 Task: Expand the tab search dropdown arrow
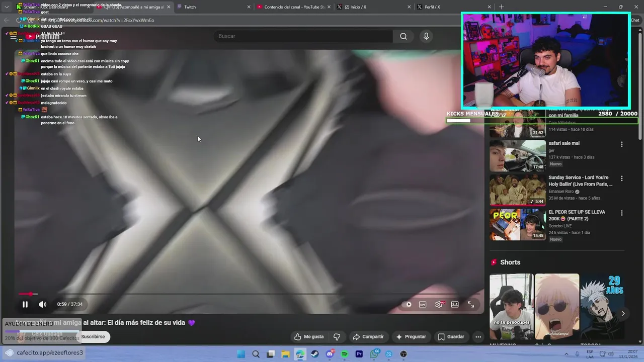7,7
